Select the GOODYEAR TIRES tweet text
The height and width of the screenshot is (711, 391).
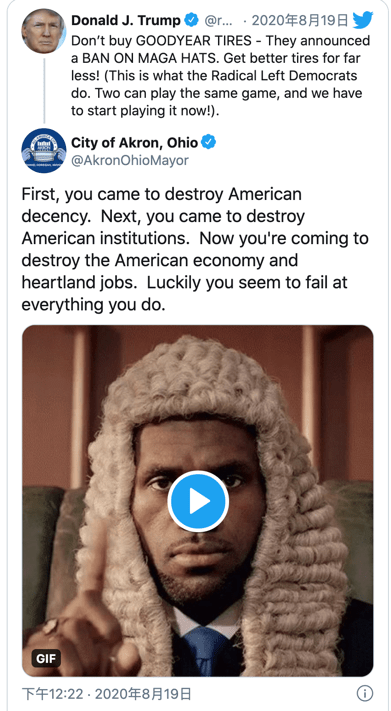pos(220,76)
